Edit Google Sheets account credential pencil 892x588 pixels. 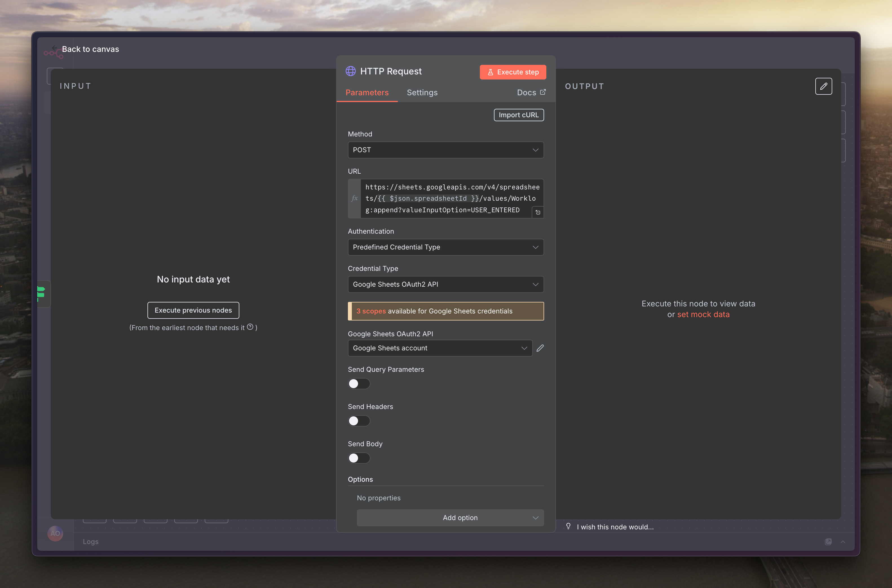[540, 348]
